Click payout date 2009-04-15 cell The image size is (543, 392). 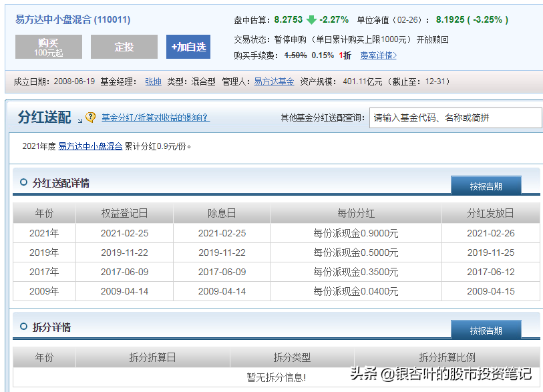click(x=491, y=291)
